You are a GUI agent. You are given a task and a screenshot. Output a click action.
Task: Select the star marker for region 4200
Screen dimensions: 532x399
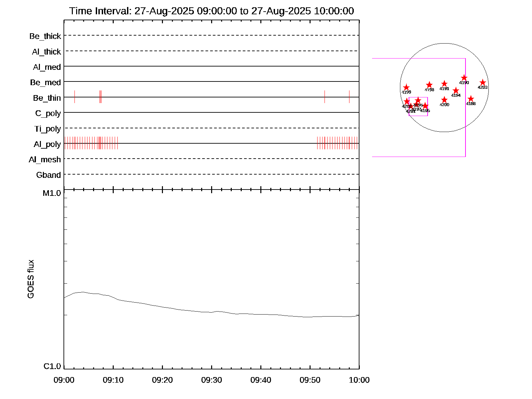444,100
